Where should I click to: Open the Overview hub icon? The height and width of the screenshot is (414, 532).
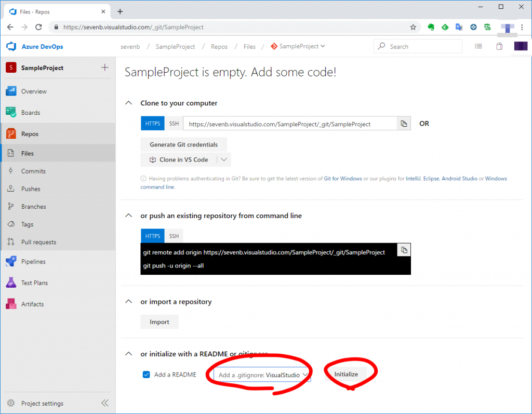[11, 91]
